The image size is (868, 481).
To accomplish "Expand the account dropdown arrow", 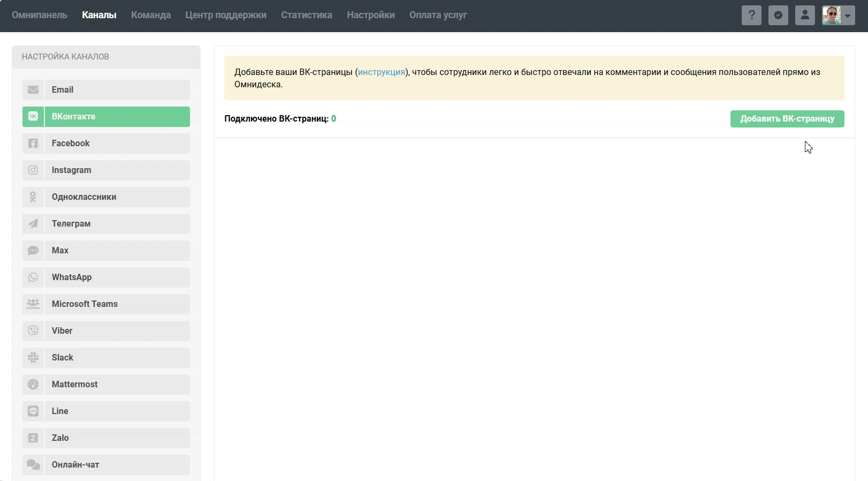I will click(x=848, y=16).
